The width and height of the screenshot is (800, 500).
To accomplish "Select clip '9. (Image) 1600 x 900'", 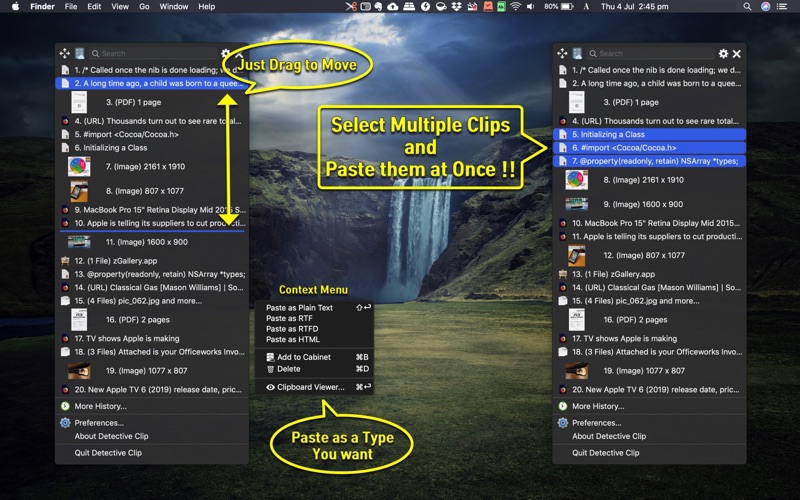I will pos(649,205).
